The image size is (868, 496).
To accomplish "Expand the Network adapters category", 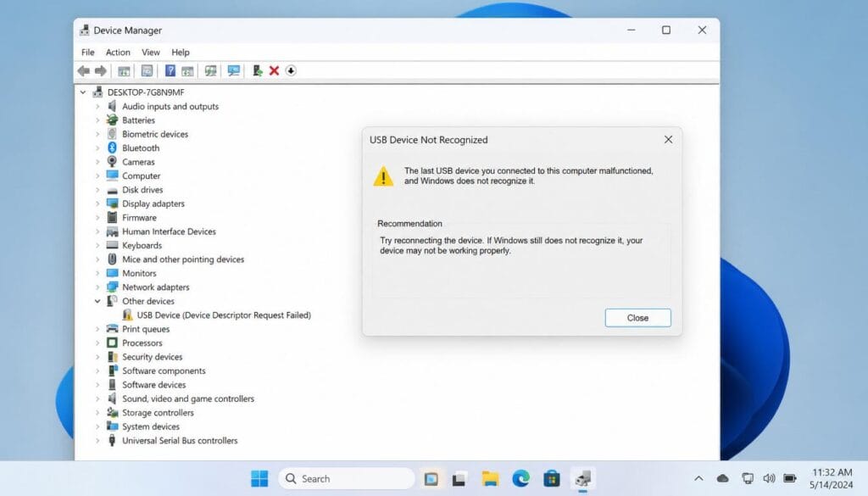I will [97, 287].
